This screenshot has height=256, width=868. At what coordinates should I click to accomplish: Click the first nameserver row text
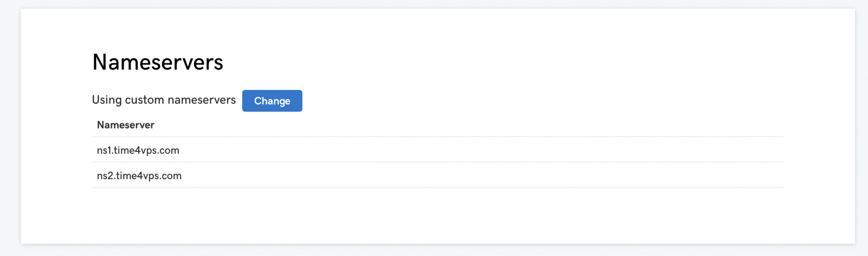(x=138, y=150)
